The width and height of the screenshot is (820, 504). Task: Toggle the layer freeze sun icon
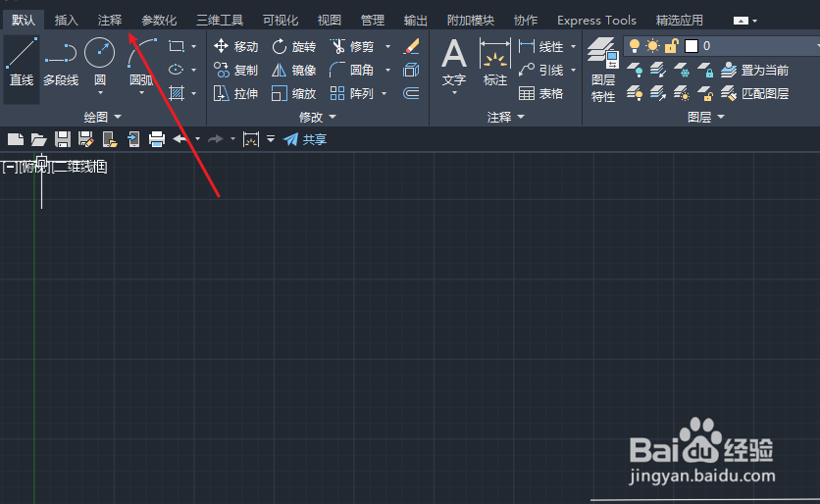point(652,46)
